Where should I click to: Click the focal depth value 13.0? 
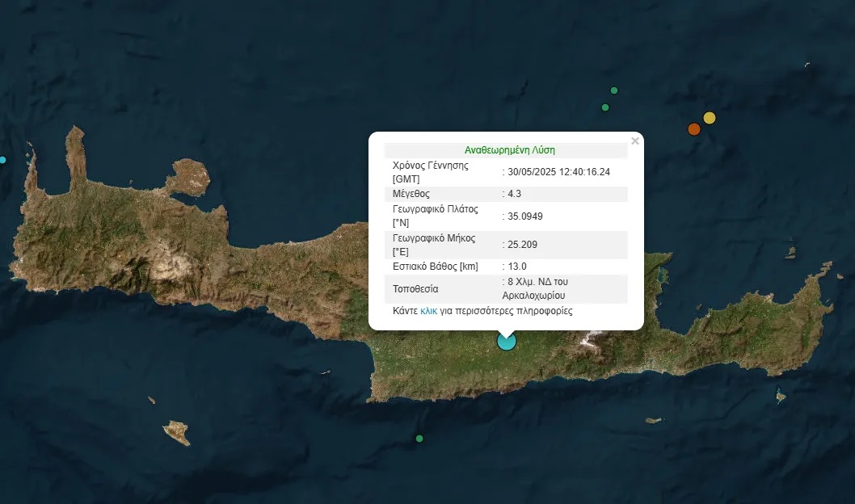(x=517, y=267)
